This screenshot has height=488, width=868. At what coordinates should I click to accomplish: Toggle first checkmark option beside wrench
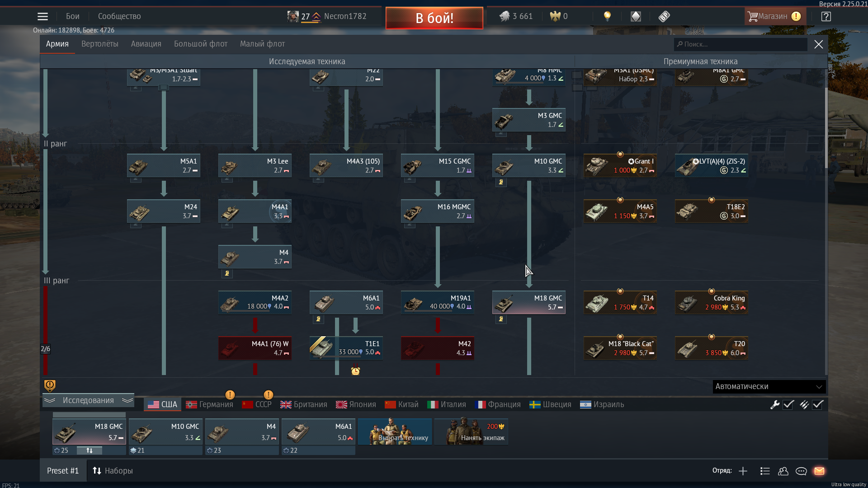click(788, 405)
